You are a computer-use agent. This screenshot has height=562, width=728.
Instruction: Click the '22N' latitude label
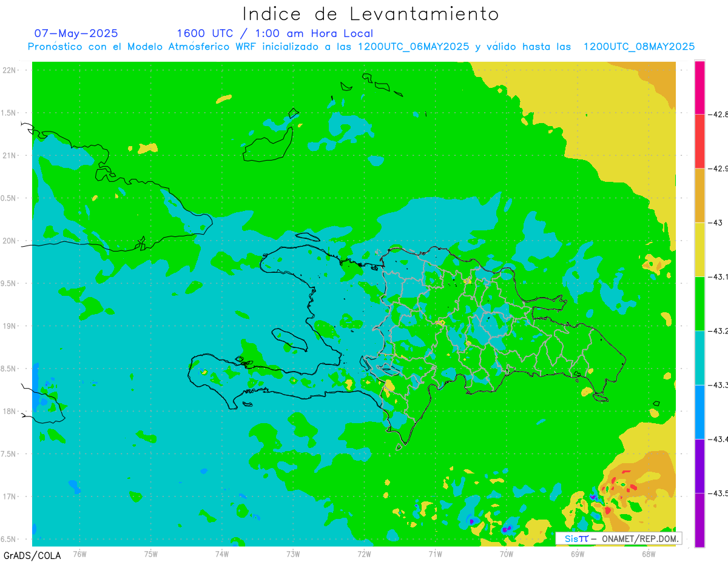point(10,70)
